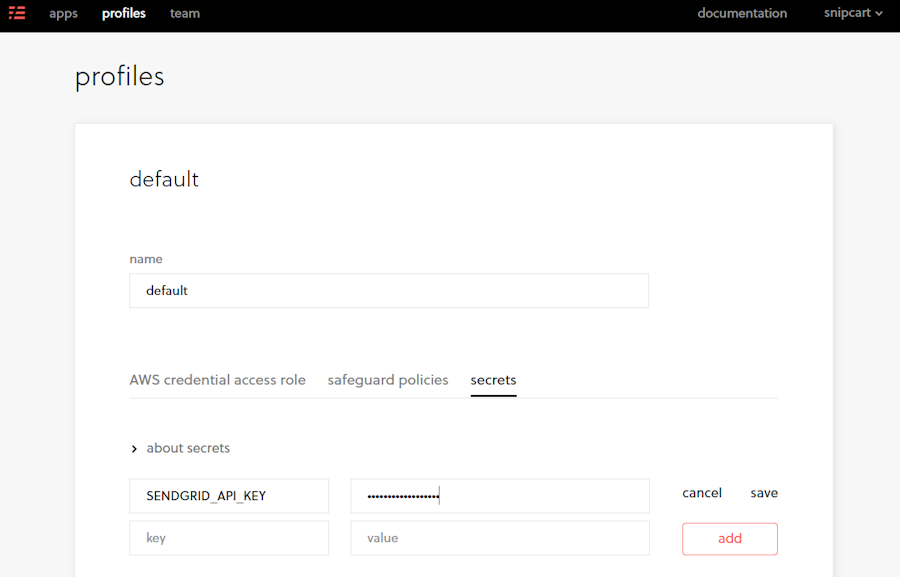Screen dimensions: 900x577
Task: Click the profile name input field
Action: (388, 291)
